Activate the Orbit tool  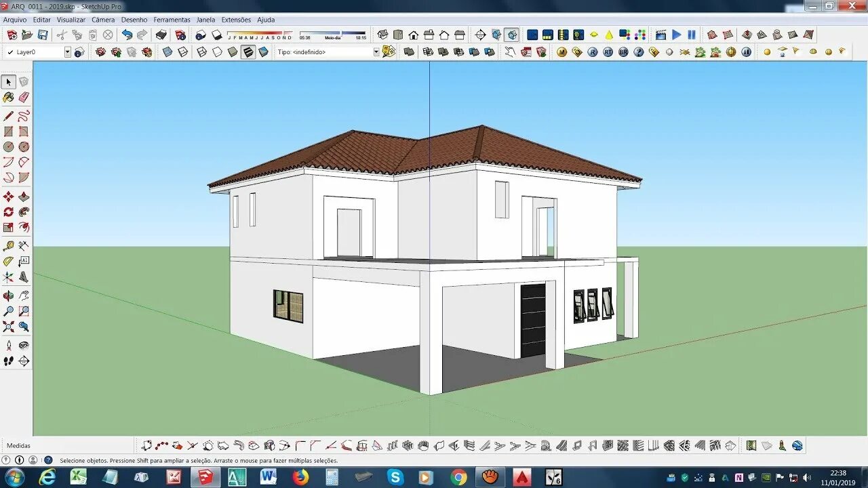pyautogui.click(x=9, y=296)
